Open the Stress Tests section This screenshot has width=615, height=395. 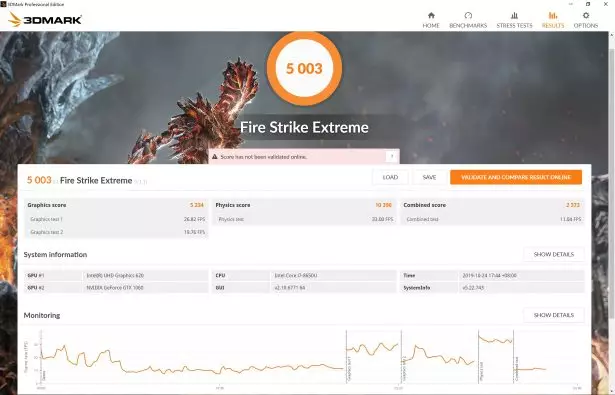514,20
